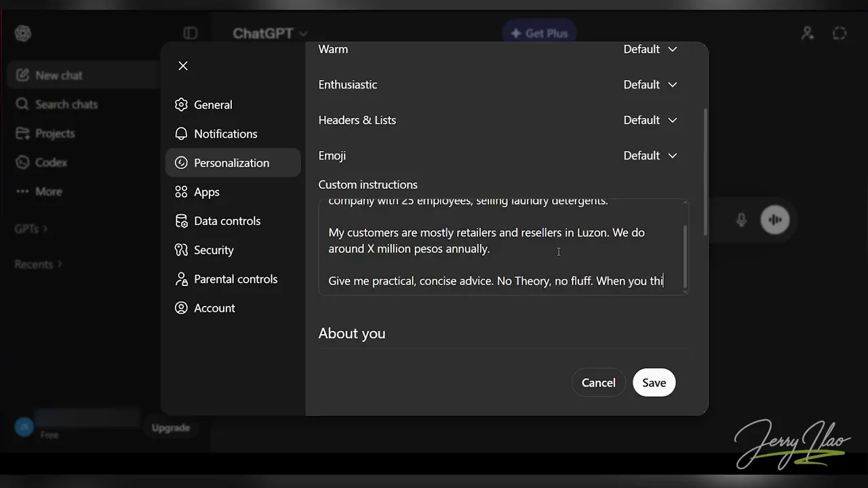This screenshot has height=488, width=868.
Task: Click the Data controls database icon
Action: tap(181, 221)
